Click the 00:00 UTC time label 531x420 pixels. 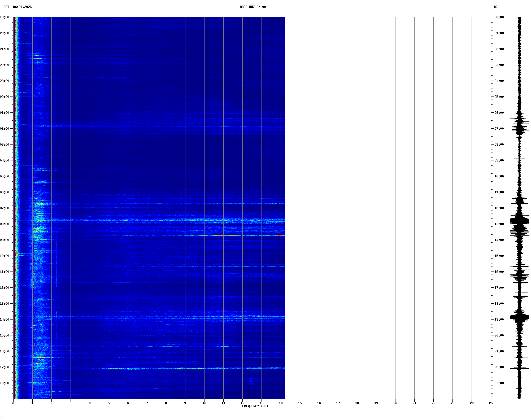pyautogui.click(x=499, y=17)
